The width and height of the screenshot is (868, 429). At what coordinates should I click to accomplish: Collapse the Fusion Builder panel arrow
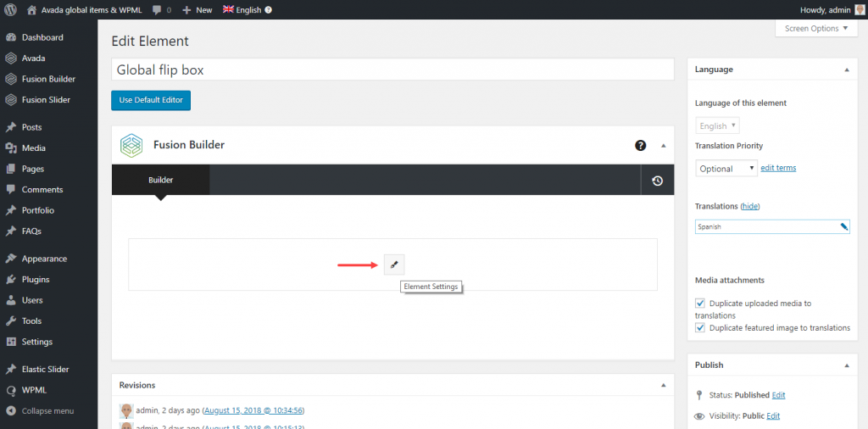[x=663, y=146]
